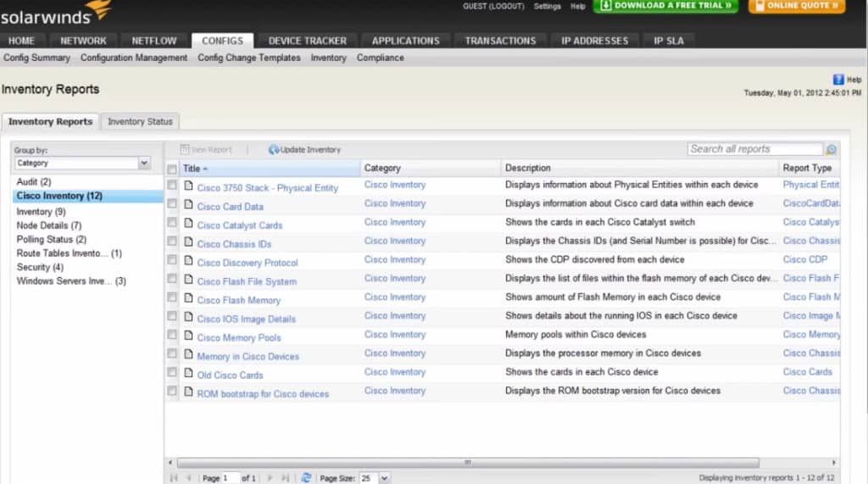Click the document icon next to Cisco Card Data
868x484 pixels.
point(188,204)
